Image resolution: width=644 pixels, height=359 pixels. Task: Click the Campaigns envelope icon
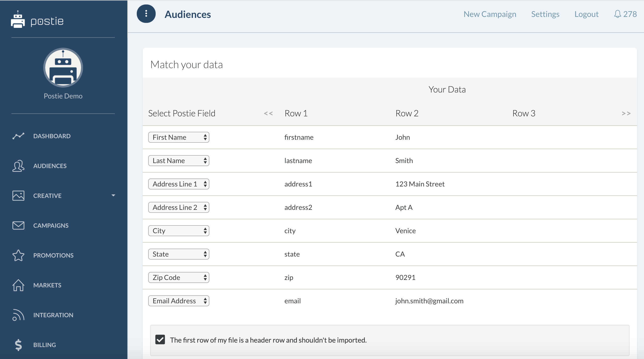coord(18,225)
